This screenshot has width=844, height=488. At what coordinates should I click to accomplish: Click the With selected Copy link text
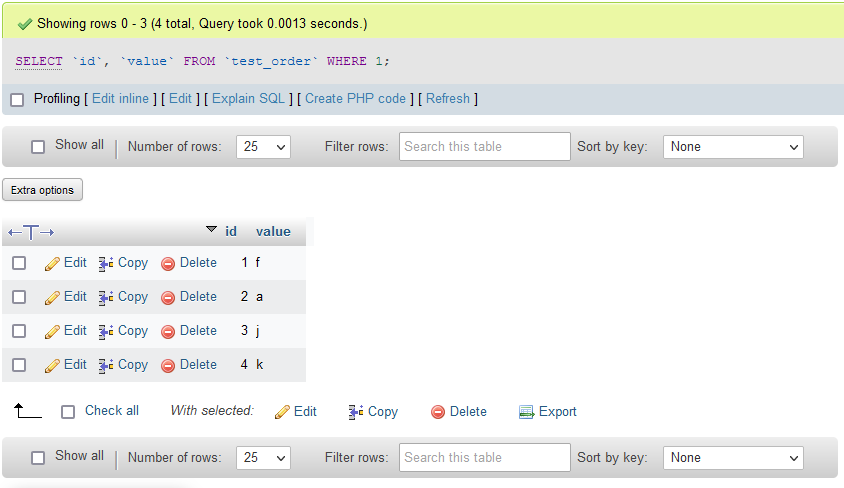[x=383, y=412]
